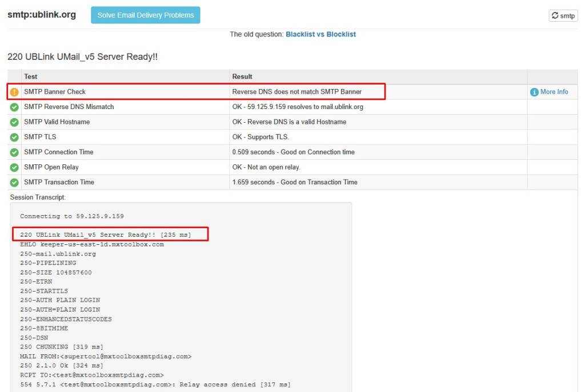585x392 pixels.
Task: Click the 250-SIZE 104857600 transcript line
Action: [x=56, y=272]
